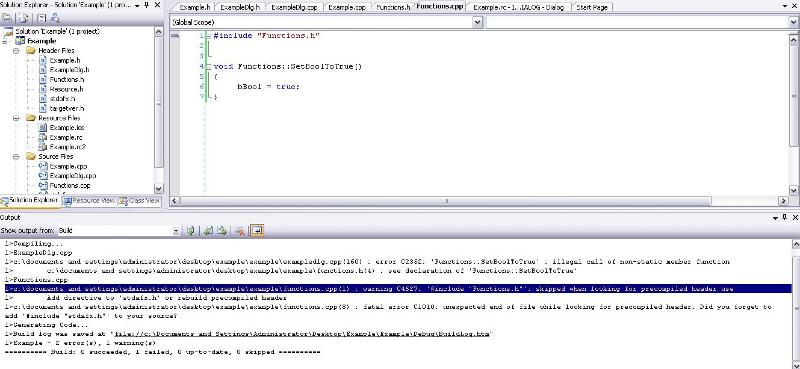Go to previous message in Output toolbar
Image resolution: width=800 pixels, height=369 pixels.
point(208,231)
